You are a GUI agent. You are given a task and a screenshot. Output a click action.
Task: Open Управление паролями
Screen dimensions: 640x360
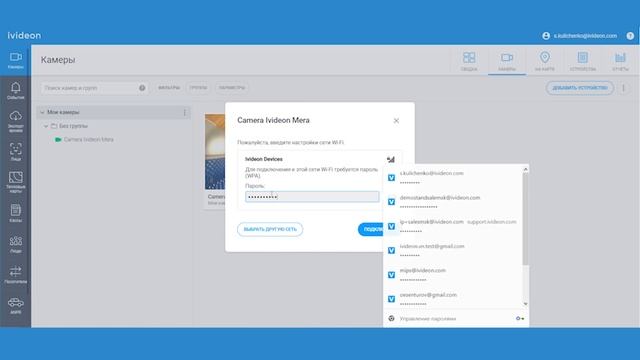(428, 318)
